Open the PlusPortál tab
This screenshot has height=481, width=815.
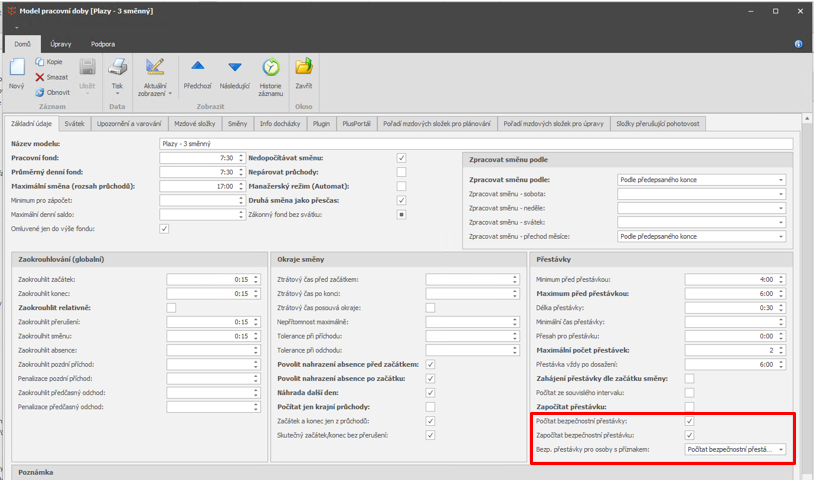point(357,124)
